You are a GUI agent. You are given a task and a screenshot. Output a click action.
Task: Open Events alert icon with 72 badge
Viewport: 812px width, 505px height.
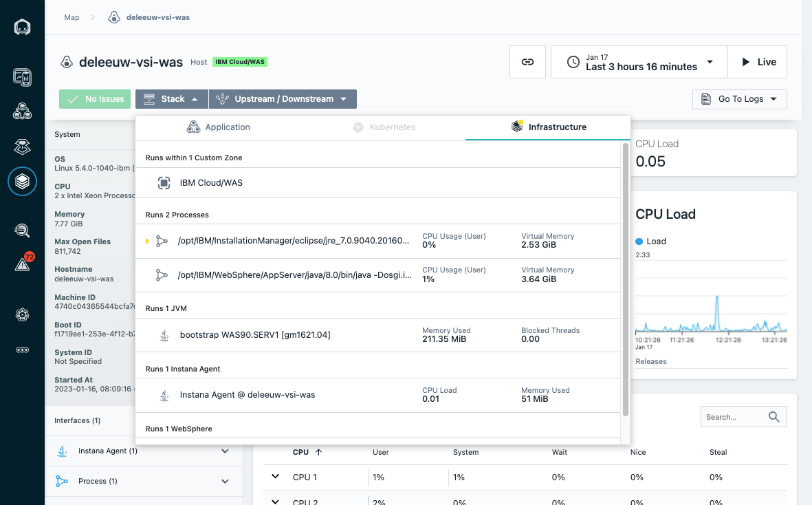(22, 264)
